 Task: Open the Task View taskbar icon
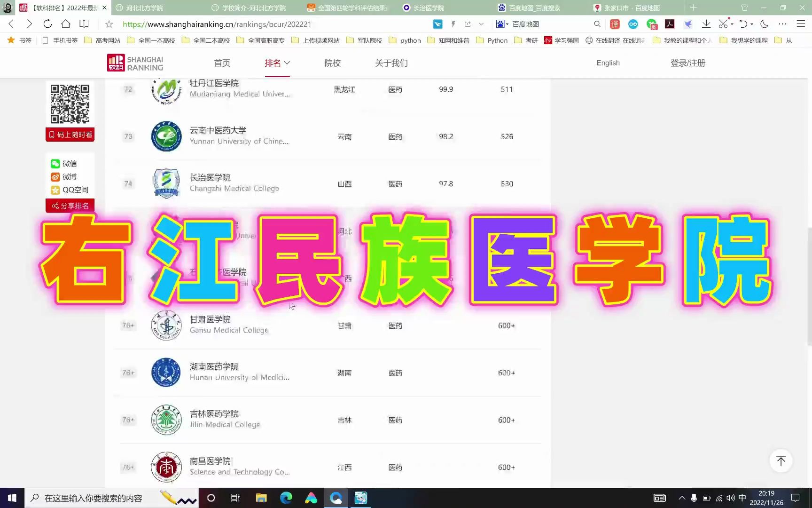click(235, 498)
